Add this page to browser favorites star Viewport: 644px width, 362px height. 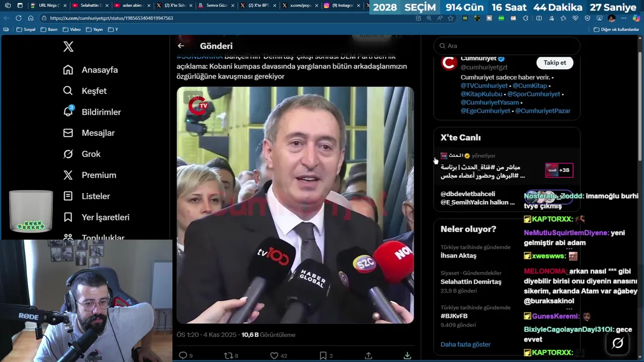click(x=451, y=18)
